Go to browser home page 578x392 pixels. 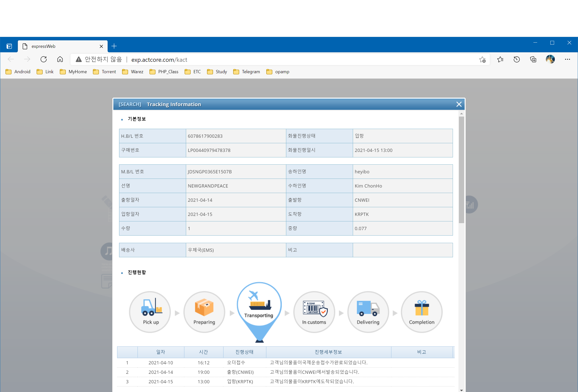point(60,60)
